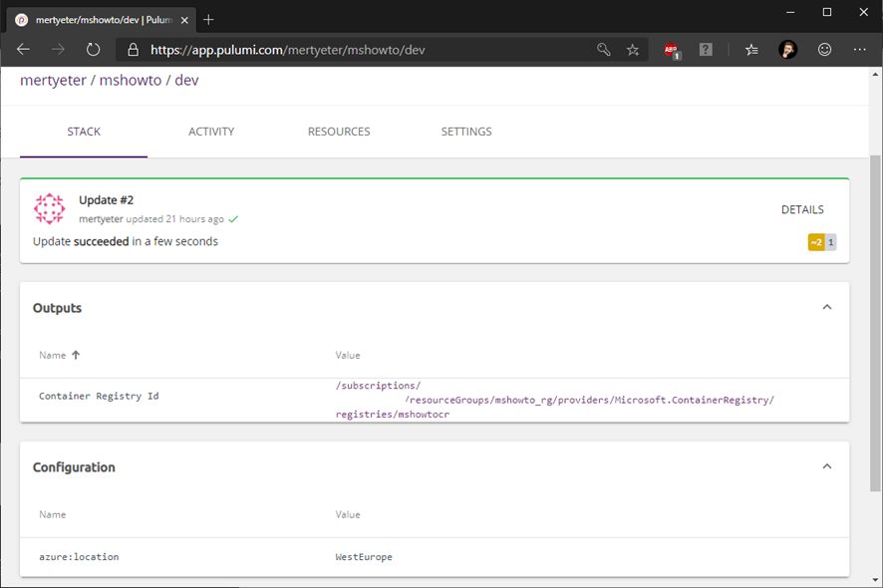Click the resourceGroups/mshowto_rg value line

coord(590,400)
